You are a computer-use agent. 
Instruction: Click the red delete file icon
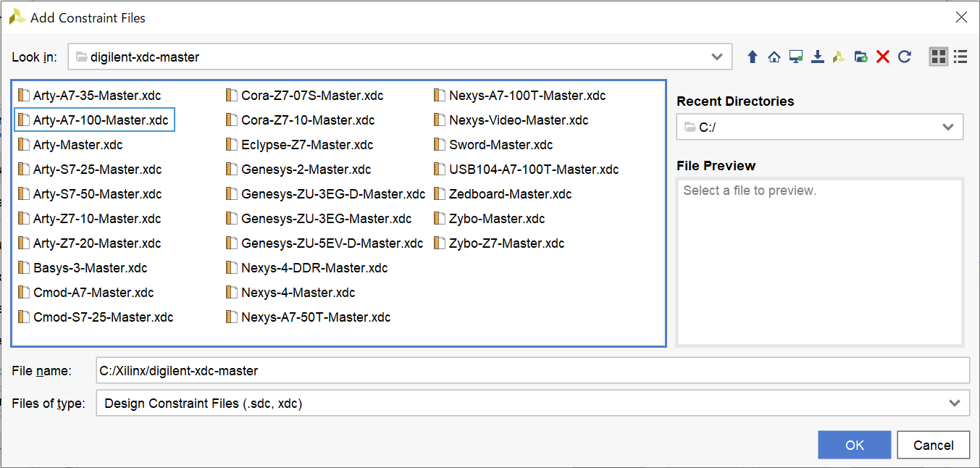882,57
